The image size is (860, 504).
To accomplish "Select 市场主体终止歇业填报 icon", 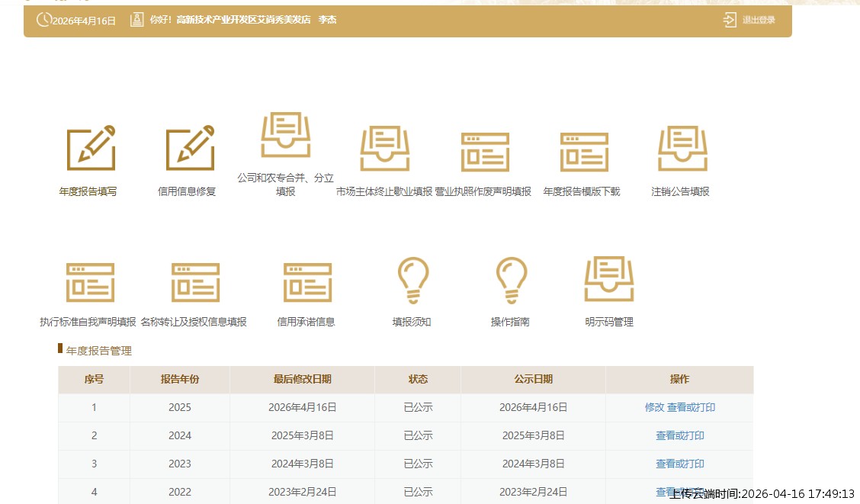I will (x=384, y=149).
